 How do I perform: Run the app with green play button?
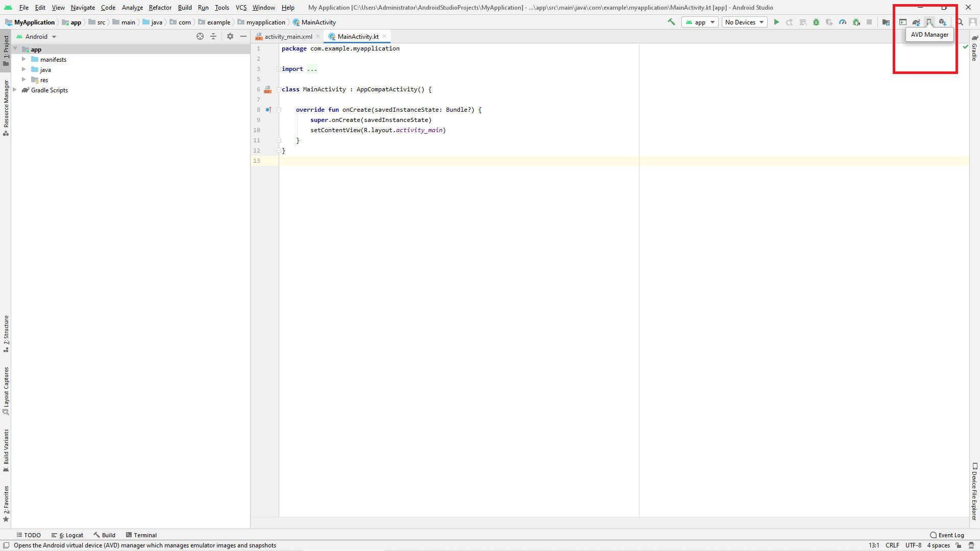[x=776, y=22]
